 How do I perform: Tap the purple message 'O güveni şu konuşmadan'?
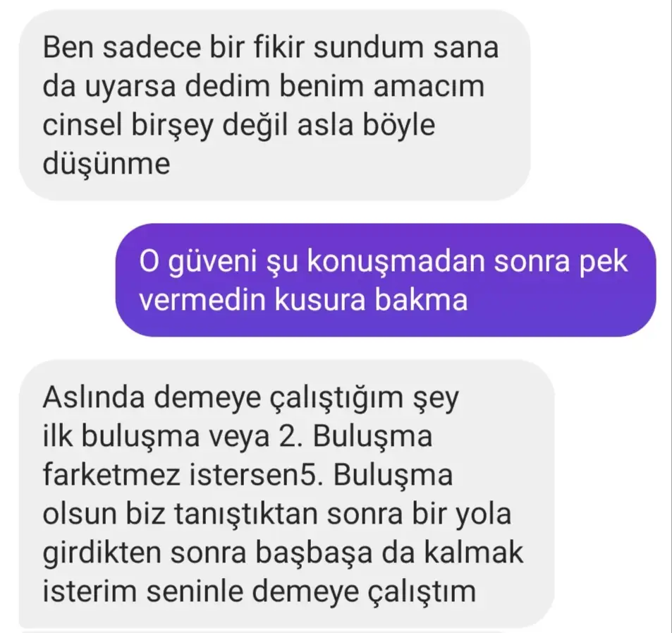pyautogui.click(x=386, y=279)
